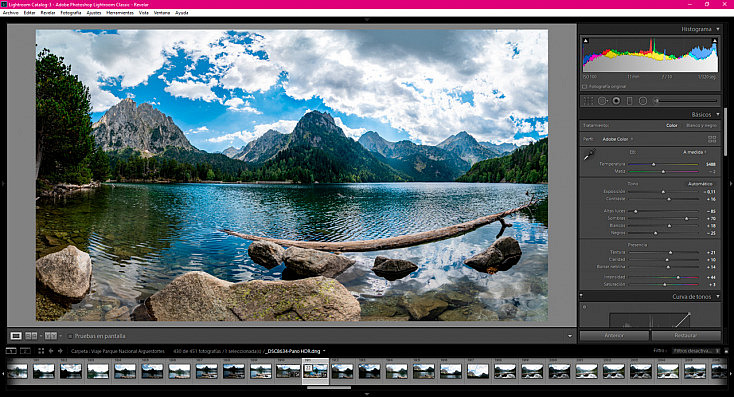Click the tool strip size slider
The image size is (734, 397).
pyautogui.click(x=686, y=101)
